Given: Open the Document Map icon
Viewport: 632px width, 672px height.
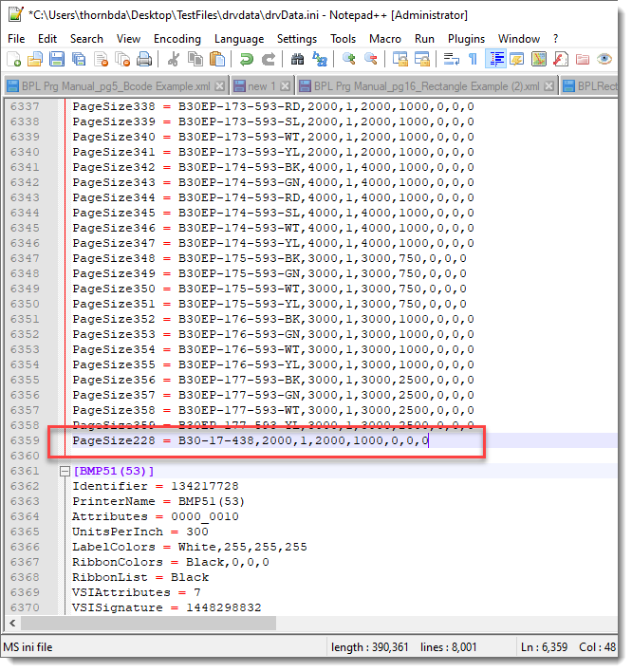Looking at the screenshot, I should pos(539,59).
